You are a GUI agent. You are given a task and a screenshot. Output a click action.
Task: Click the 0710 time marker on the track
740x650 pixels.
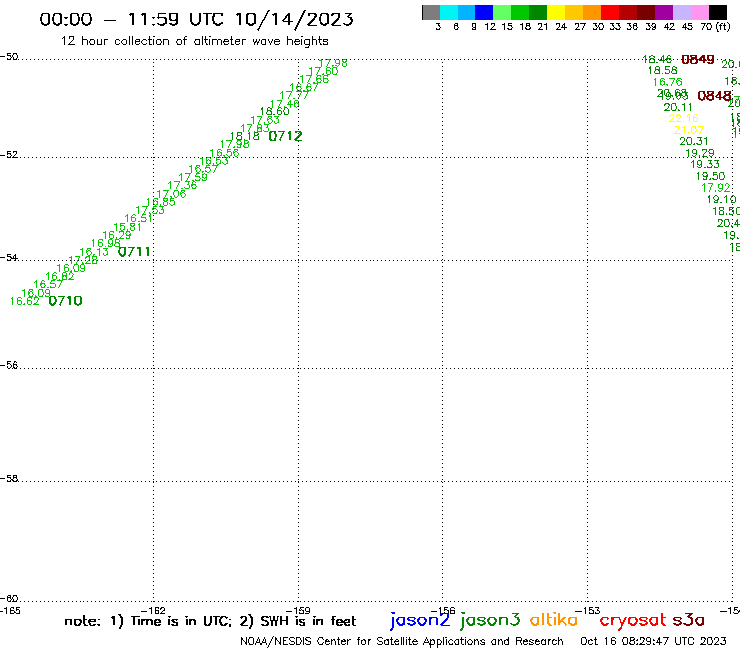click(x=66, y=301)
